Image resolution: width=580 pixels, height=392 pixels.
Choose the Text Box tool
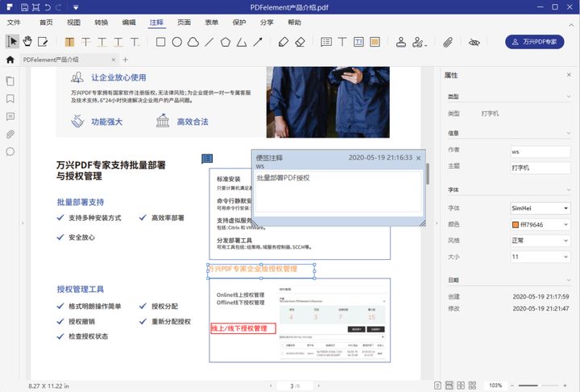click(x=358, y=42)
